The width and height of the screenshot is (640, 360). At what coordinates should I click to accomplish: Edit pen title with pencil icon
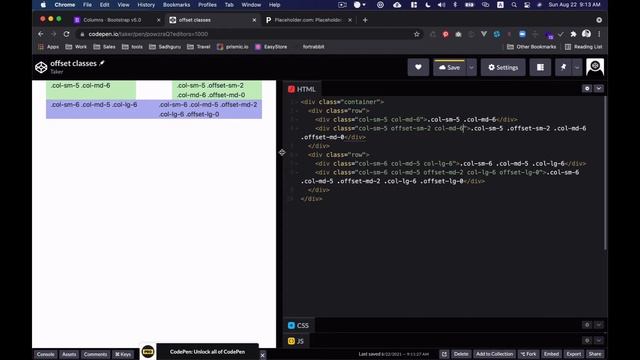tap(102, 63)
